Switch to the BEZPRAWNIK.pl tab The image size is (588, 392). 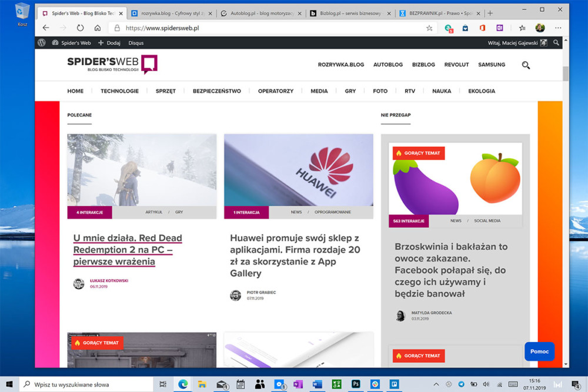click(x=439, y=14)
